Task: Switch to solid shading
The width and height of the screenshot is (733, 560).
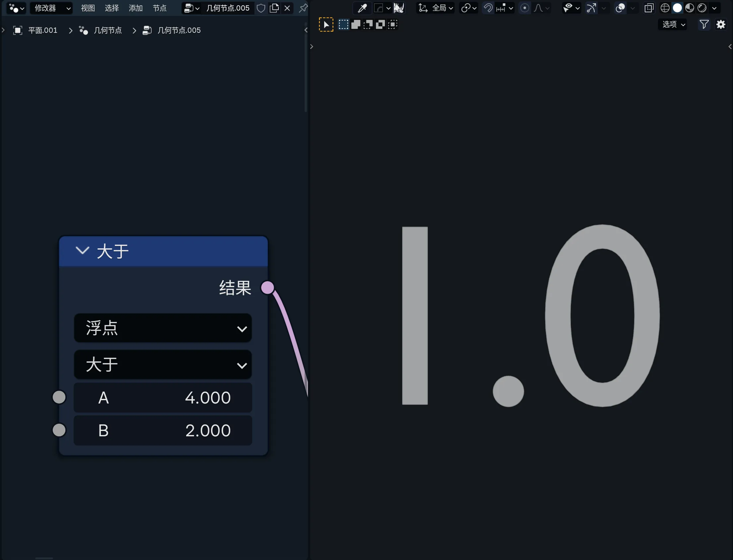Action: pos(677,8)
